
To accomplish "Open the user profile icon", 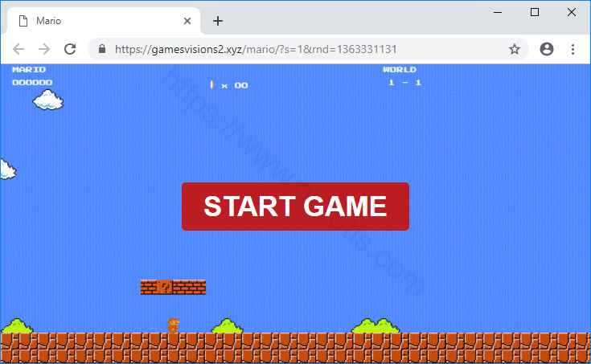I will (547, 49).
